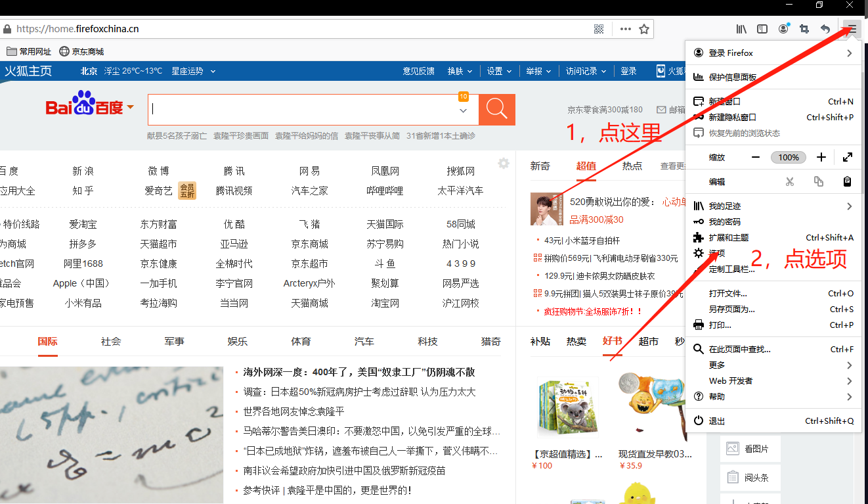
Task: Open the 新浪 site link
Action: click(83, 171)
